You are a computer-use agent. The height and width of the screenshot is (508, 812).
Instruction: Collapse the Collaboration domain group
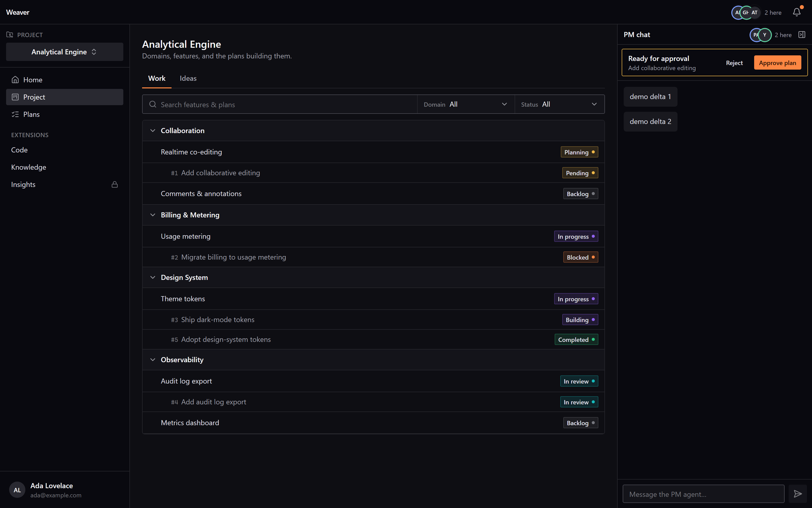153,130
